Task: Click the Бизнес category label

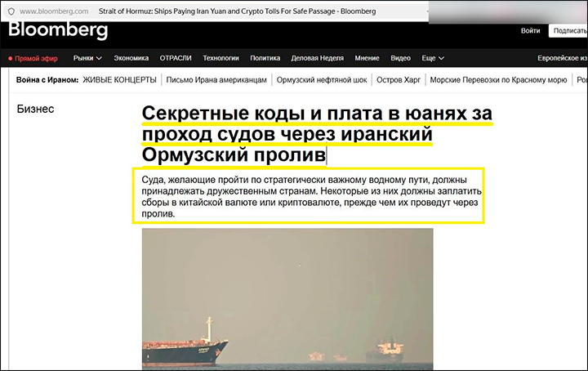Action: [35, 109]
